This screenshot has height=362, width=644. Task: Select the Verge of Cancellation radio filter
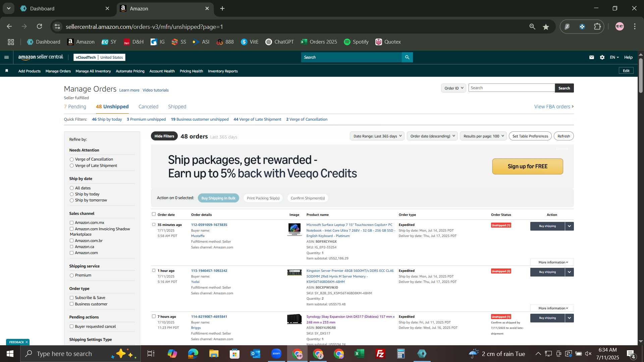71,160
